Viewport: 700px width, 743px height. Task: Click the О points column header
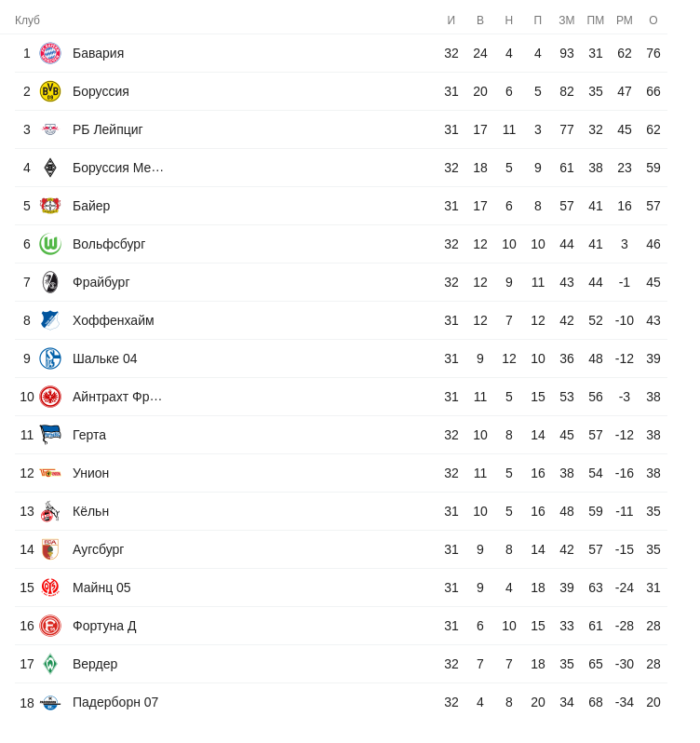tap(653, 20)
